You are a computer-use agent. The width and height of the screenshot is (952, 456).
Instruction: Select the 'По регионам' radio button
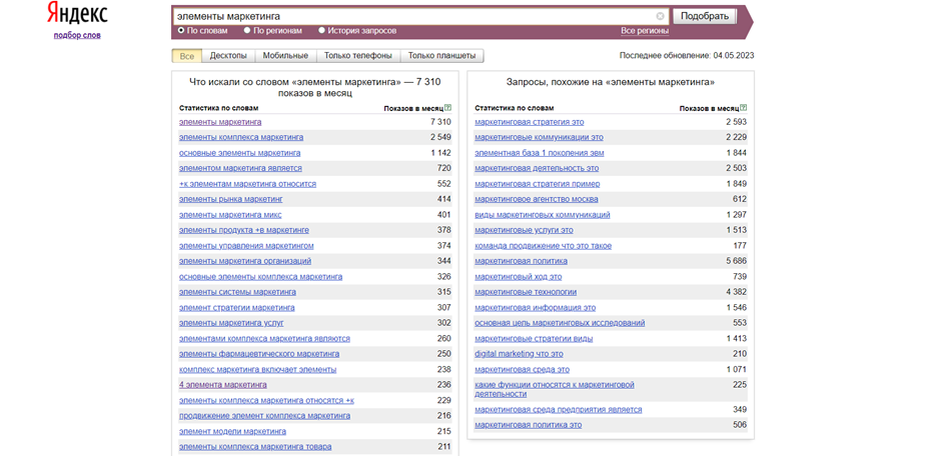tap(247, 30)
